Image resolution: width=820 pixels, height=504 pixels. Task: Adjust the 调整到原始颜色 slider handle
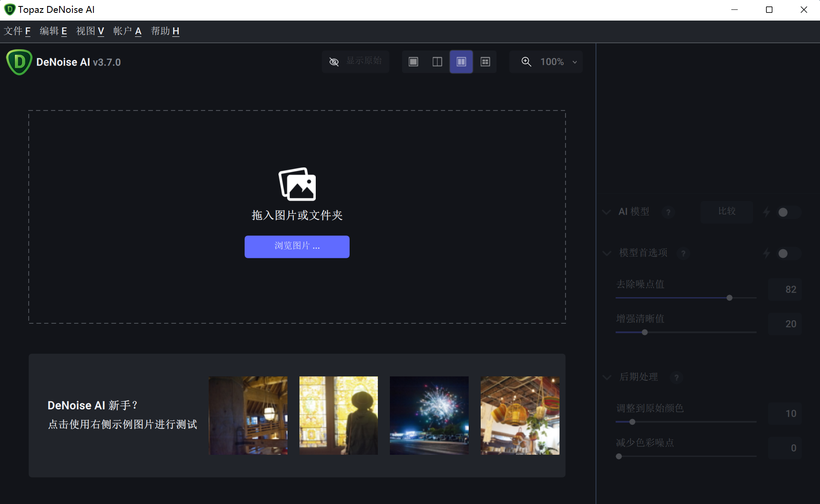point(632,422)
